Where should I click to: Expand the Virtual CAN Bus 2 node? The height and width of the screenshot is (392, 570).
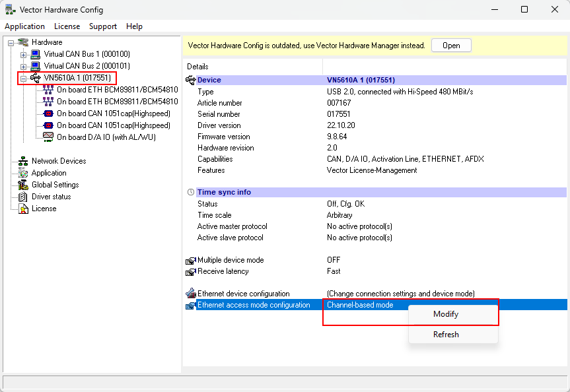click(x=23, y=67)
